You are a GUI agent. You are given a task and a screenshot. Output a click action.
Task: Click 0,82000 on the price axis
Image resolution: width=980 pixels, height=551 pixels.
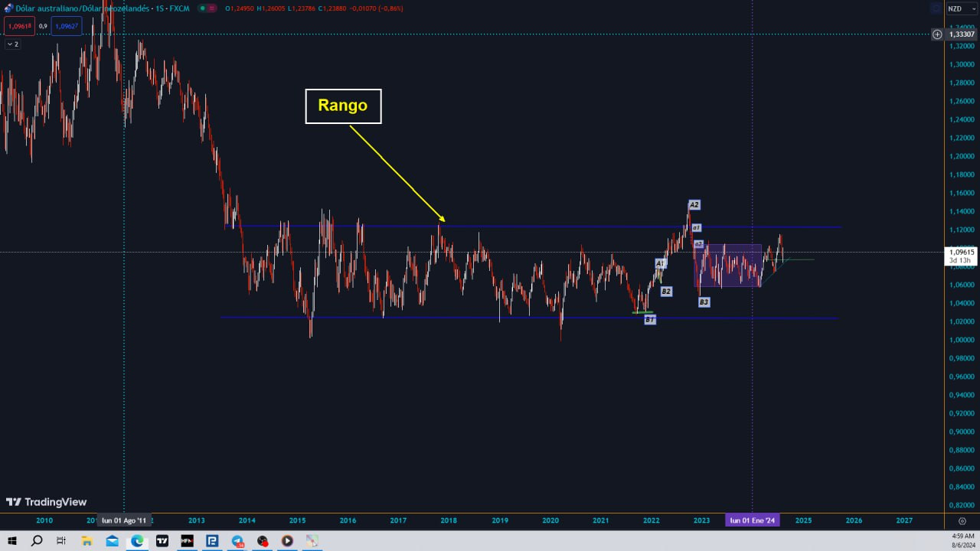click(x=962, y=505)
